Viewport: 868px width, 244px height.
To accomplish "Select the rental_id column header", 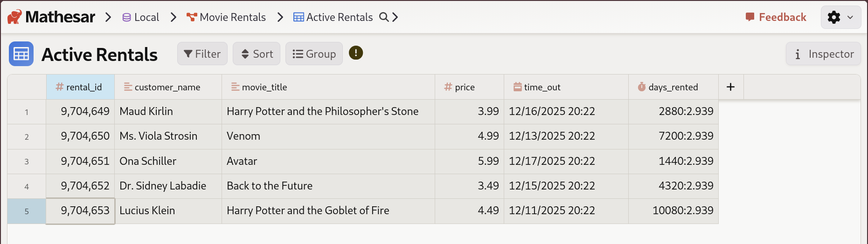I will [x=80, y=87].
